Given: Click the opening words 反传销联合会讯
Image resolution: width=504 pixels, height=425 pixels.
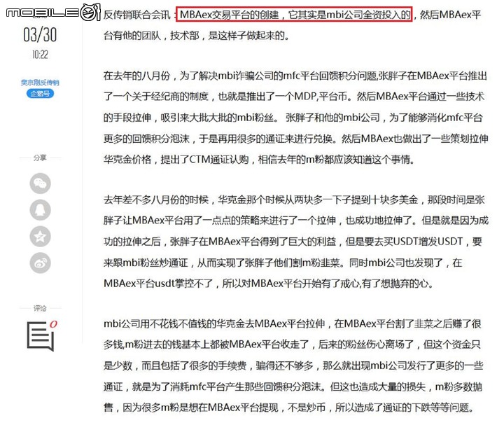Looking at the screenshot, I should pyautogui.click(x=136, y=15).
